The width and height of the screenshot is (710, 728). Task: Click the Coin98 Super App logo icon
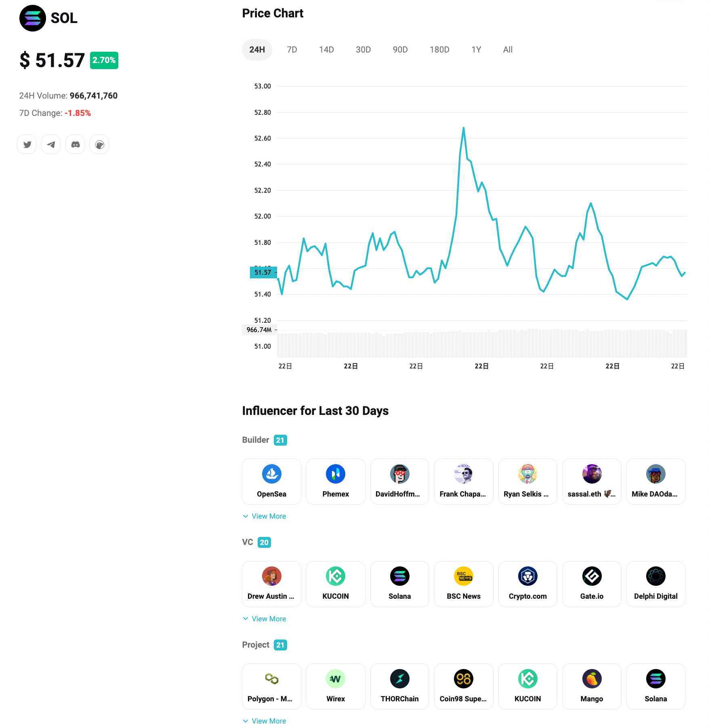click(464, 679)
